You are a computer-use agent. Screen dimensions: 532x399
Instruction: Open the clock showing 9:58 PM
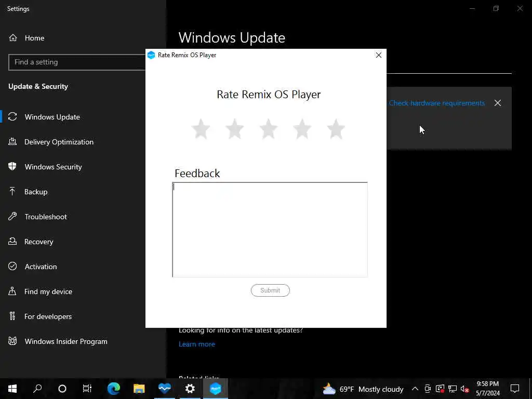[x=487, y=389]
